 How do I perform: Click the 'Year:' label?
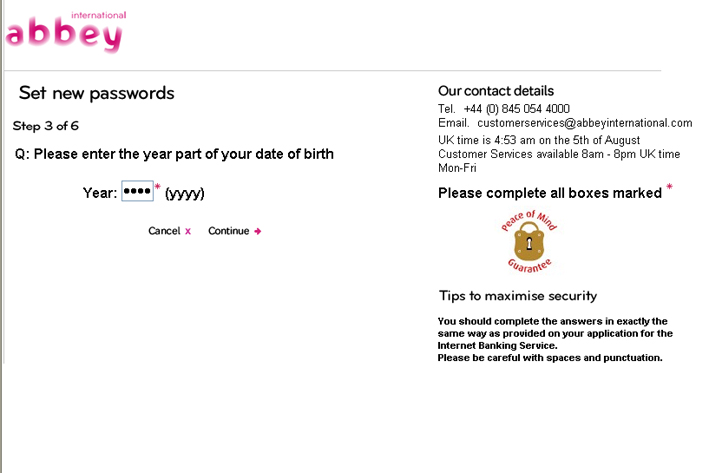tap(100, 193)
